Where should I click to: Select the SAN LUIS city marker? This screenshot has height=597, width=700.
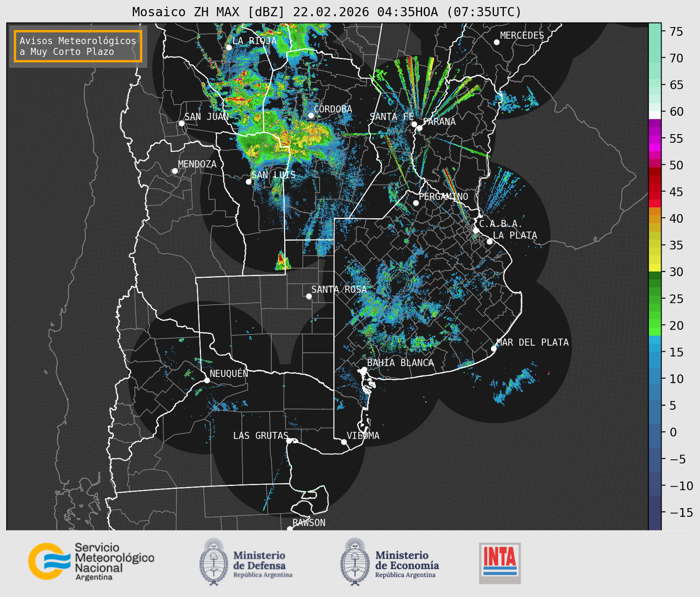[249, 182]
